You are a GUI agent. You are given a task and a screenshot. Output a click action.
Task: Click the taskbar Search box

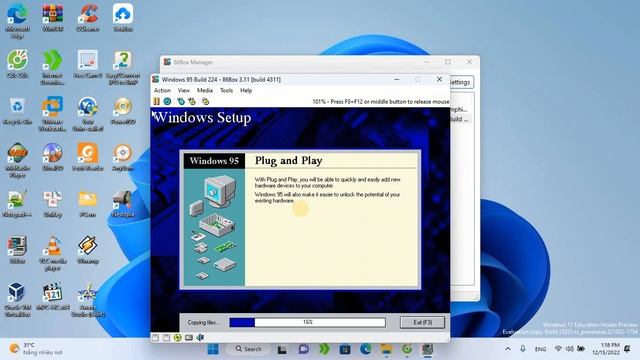[x=248, y=349]
